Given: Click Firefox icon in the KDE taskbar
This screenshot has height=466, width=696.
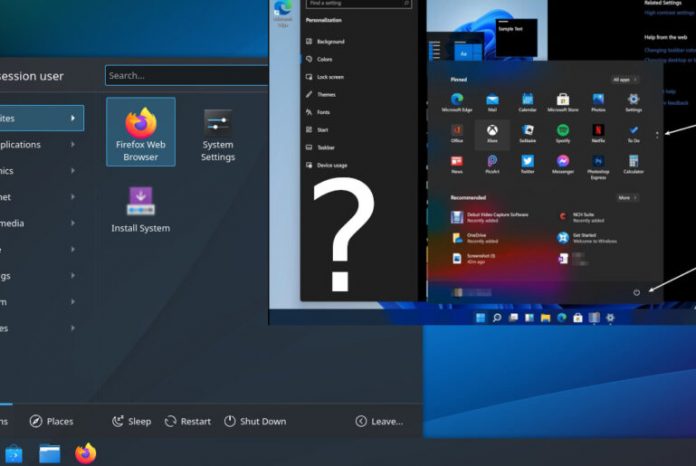Looking at the screenshot, I should 86,453.
